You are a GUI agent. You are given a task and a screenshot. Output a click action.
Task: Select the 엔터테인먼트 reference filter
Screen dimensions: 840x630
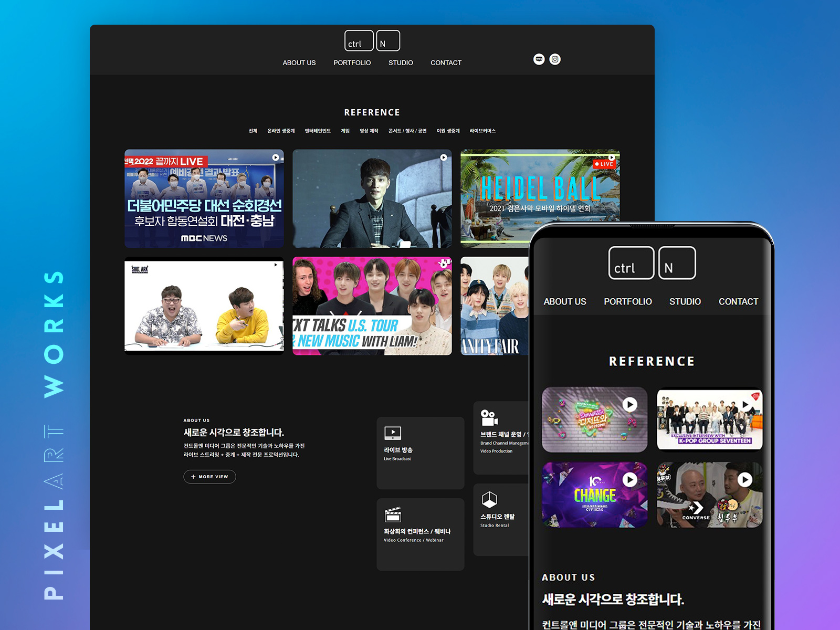pyautogui.click(x=318, y=131)
